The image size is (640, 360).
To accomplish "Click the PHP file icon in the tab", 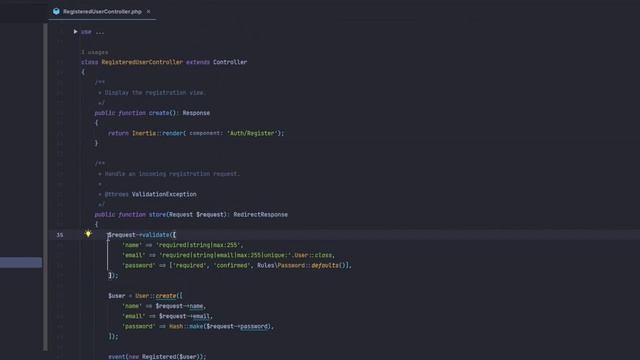I will pos(56,11).
